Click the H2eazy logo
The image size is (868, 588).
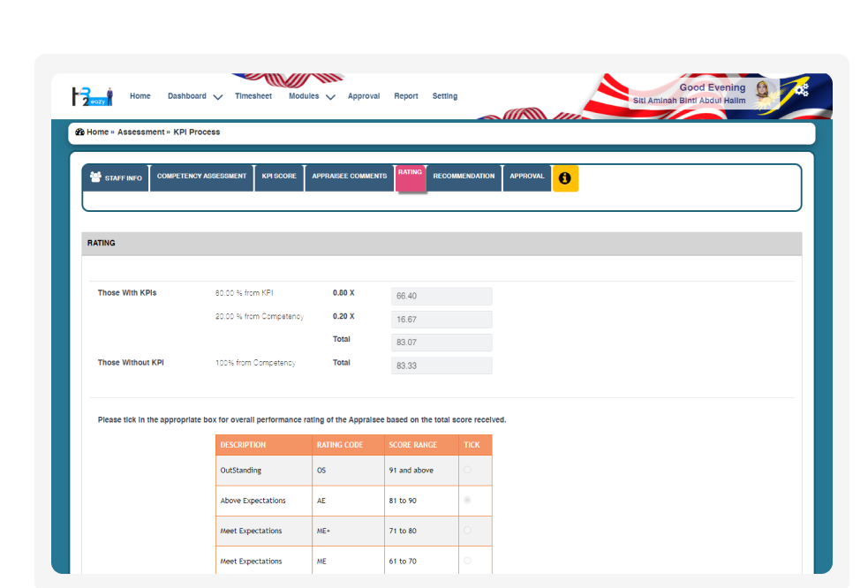(x=92, y=96)
